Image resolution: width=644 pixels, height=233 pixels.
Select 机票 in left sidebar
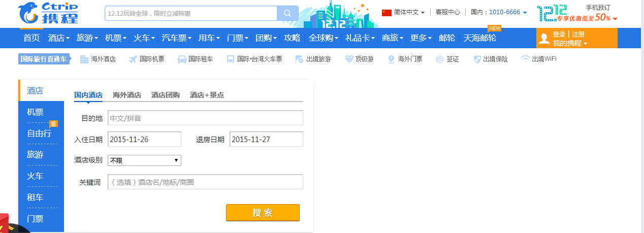[35, 112]
